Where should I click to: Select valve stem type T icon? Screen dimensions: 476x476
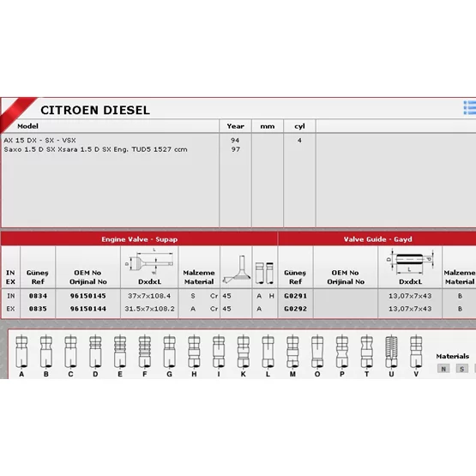point(367,352)
